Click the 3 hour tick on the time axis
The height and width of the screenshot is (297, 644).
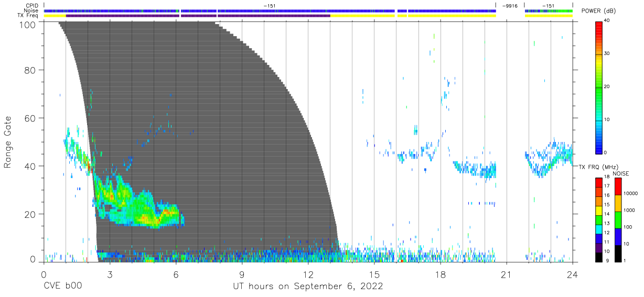(110, 274)
